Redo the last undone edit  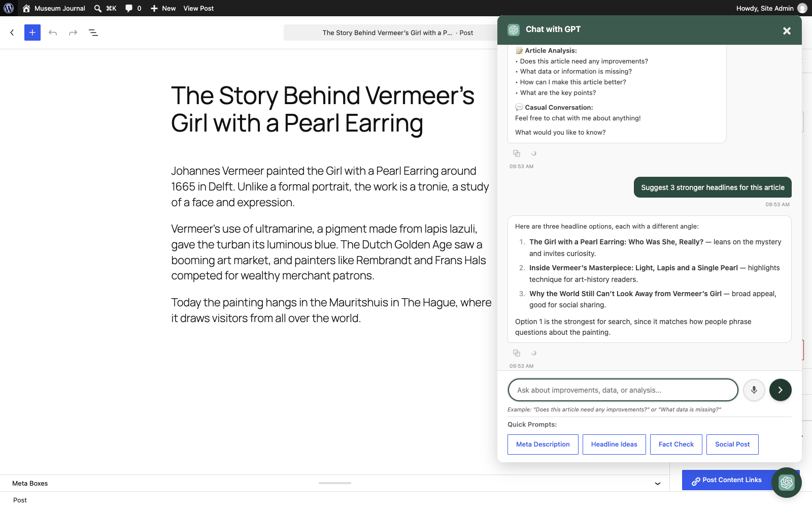[x=73, y=33]
